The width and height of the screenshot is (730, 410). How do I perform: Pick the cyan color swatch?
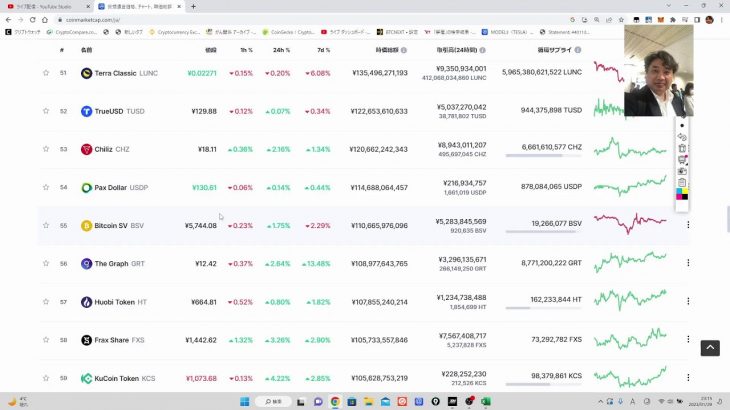point(679,191)
